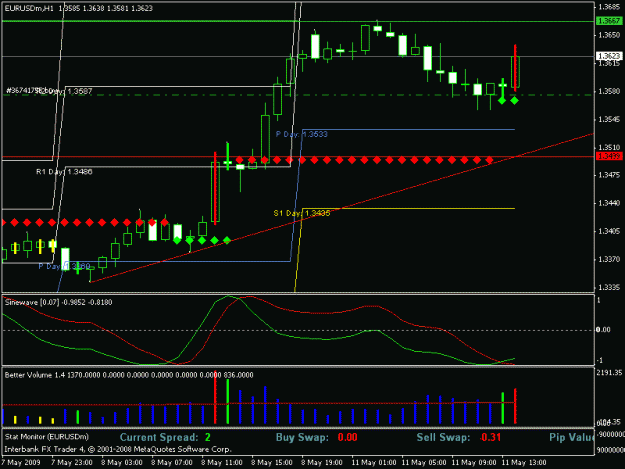Screen dimensions: 625x469
Task: Click the 1.3685 price axis label
Action: point(609,7)
